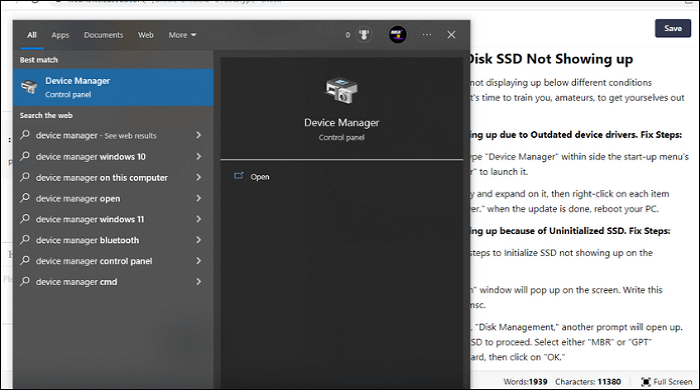Expand arrow for 'device manager windows 10'

coord(199,156)
